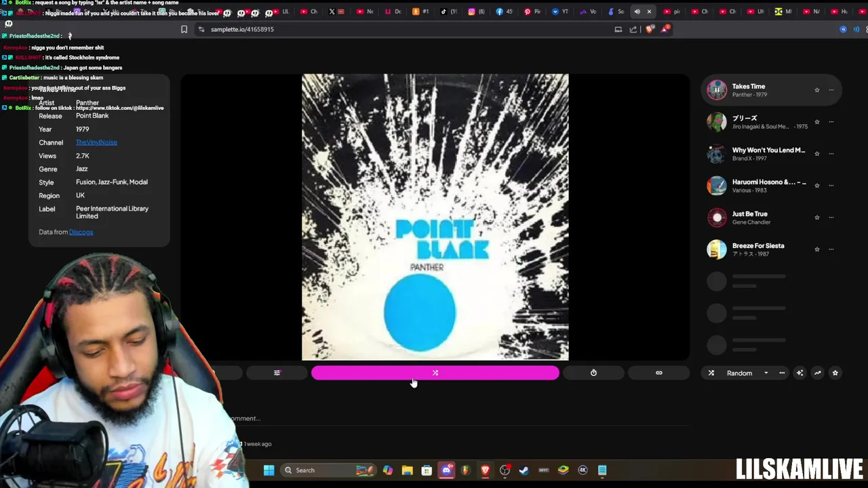The width and height of the screenshot is (868, 488).
Task: Open options for Haruomi Hosono track
Action: click(x=831, y=186)
